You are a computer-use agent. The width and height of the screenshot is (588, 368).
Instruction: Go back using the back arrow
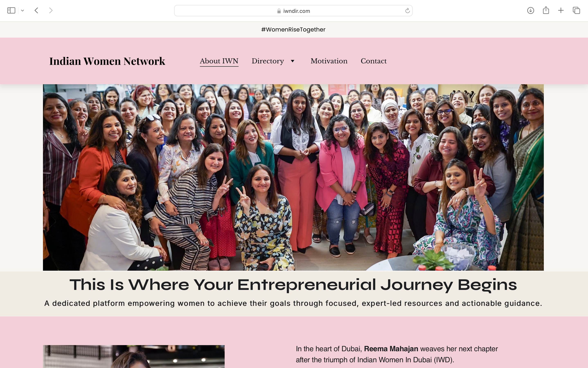37,10
